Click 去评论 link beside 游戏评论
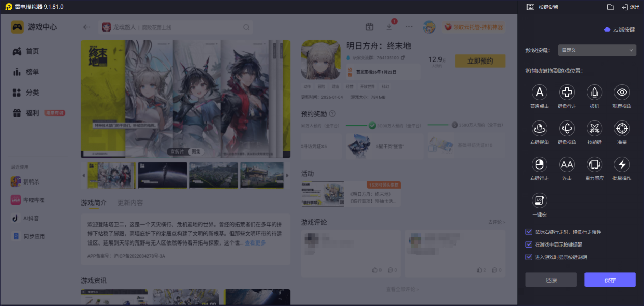The image size is (644, 306). pyautogui.click(x=496, y=222)
